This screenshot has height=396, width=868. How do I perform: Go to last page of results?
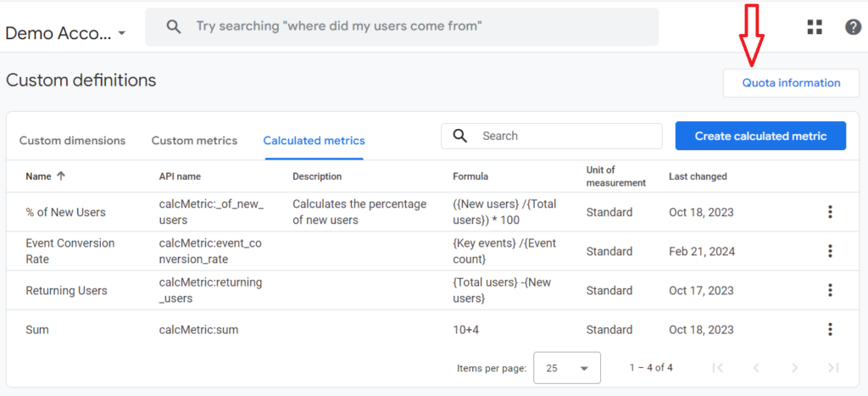[833, 368]
